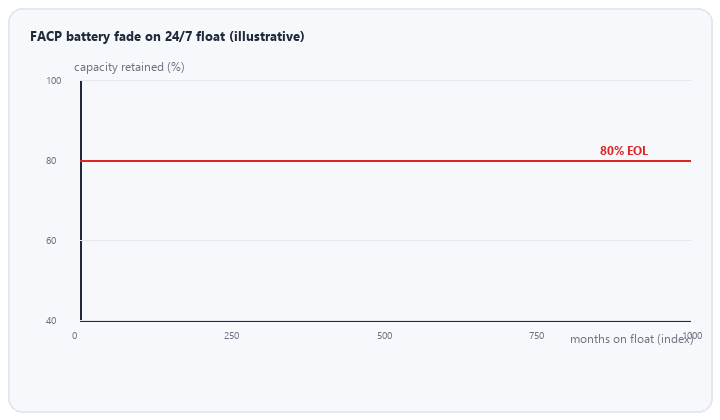Click the 60 tick on the y-axis
Screen dimensions: 720x420
point(51,241)
